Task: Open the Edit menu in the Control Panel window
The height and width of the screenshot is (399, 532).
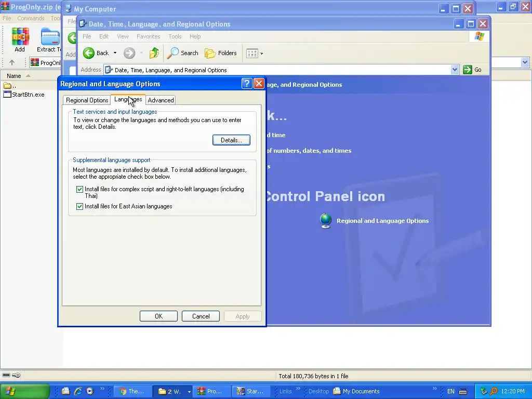Action: (104, 36)
